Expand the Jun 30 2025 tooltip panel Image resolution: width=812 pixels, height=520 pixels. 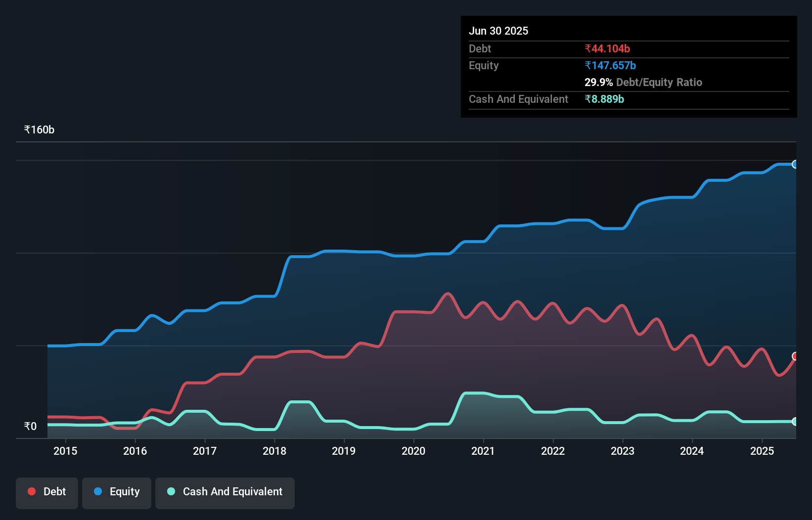click(x=498, y=31)
